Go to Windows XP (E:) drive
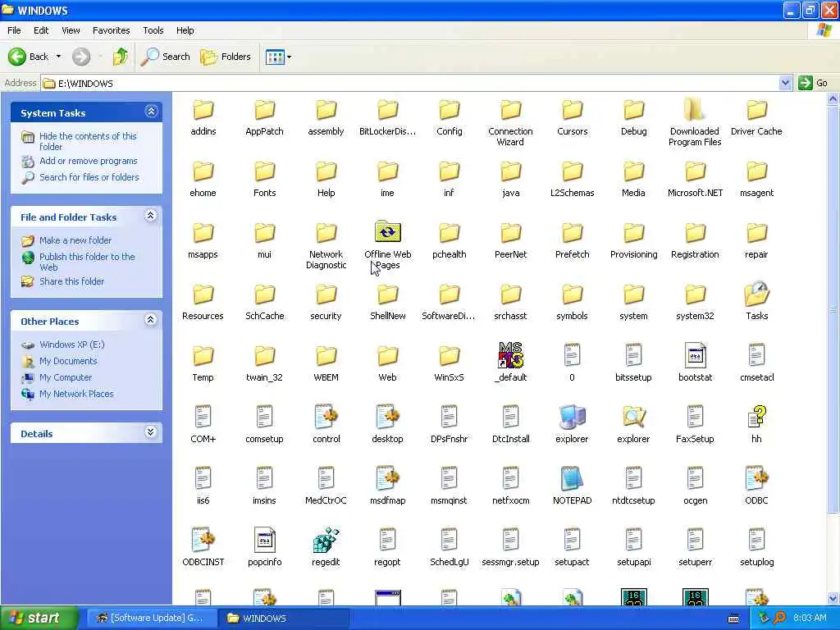The width and height of the screenshot is (840, 630). (x=72, y=345)
